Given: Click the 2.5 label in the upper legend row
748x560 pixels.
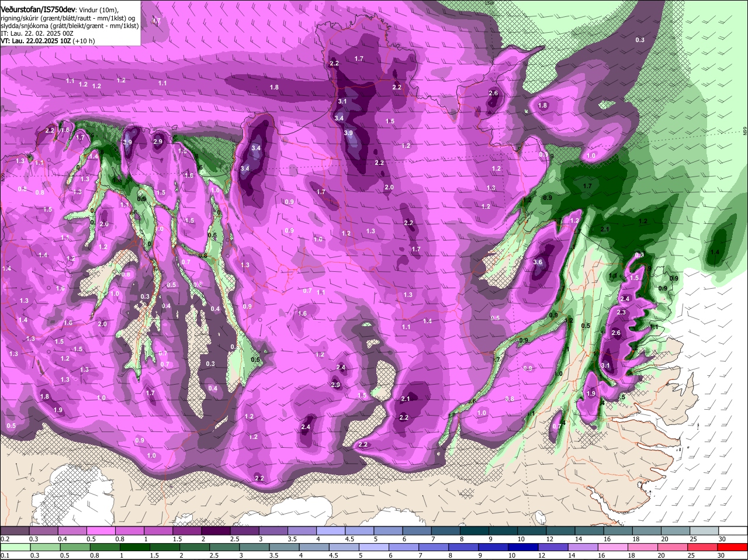Looking at the screenshot, I should pyautogui.click(x=234, y=538).
